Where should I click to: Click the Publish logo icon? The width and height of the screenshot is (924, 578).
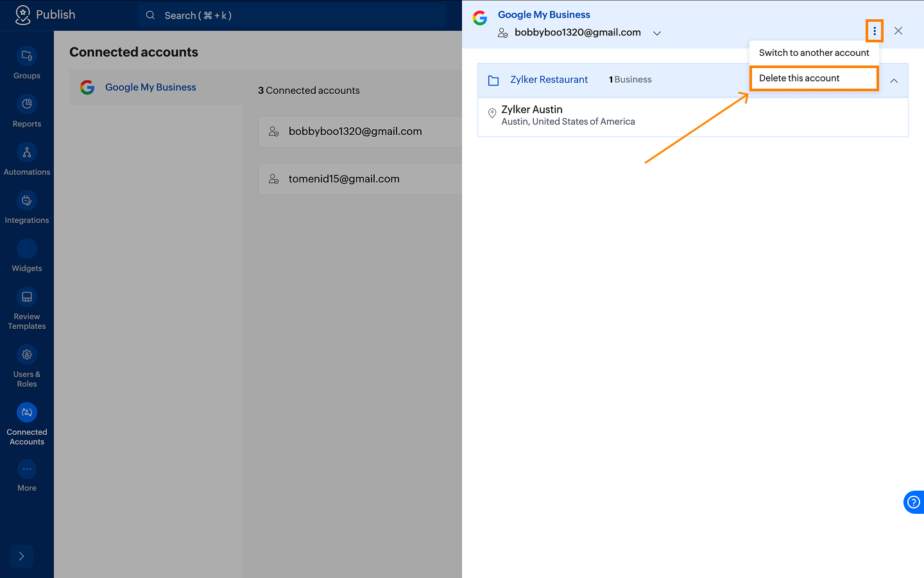[x=23, y=15]
